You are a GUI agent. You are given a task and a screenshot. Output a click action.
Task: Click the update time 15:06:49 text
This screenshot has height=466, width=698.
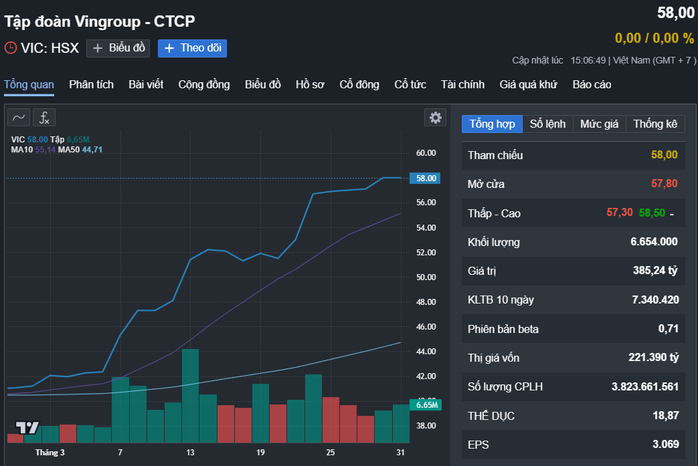(x=588, y=61)
